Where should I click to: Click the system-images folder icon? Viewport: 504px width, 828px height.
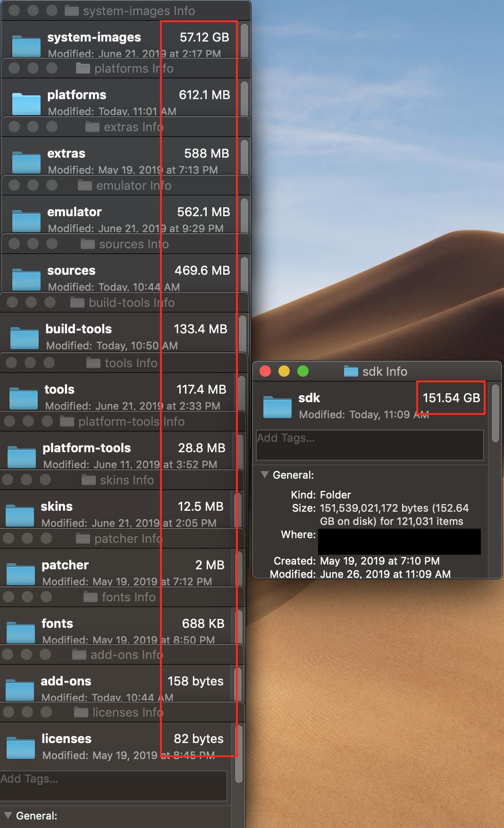tap(26, 46)
